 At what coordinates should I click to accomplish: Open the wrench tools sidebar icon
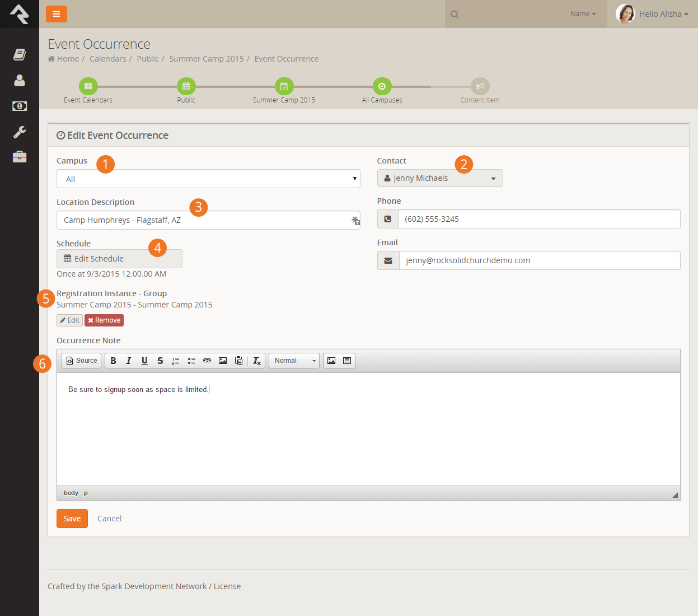click(x=20, y=132)
